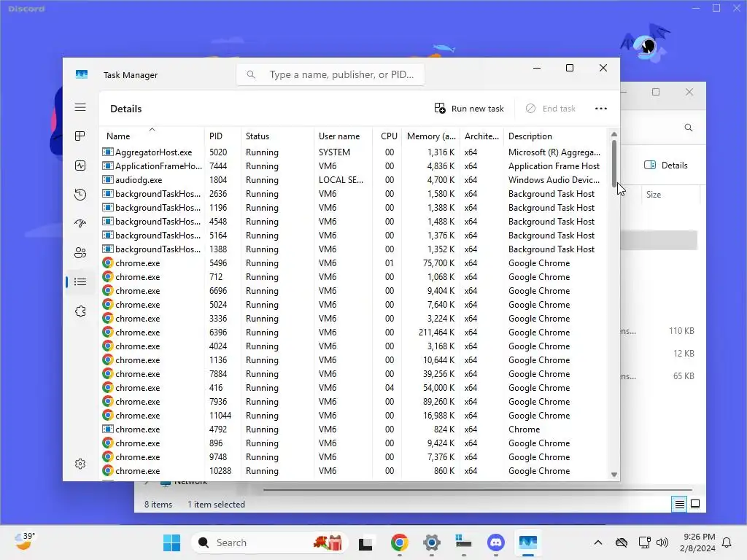Click Task Manager taskbar icon
Image resolution: width=747 pixels, height=560 pixels.
(x=528, y=542)
